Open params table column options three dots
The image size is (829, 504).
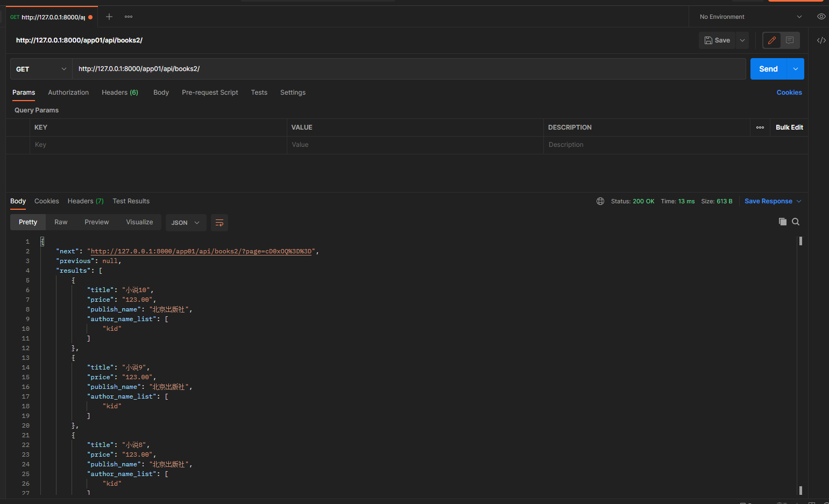pyautogui.click(x=760, y=127)
